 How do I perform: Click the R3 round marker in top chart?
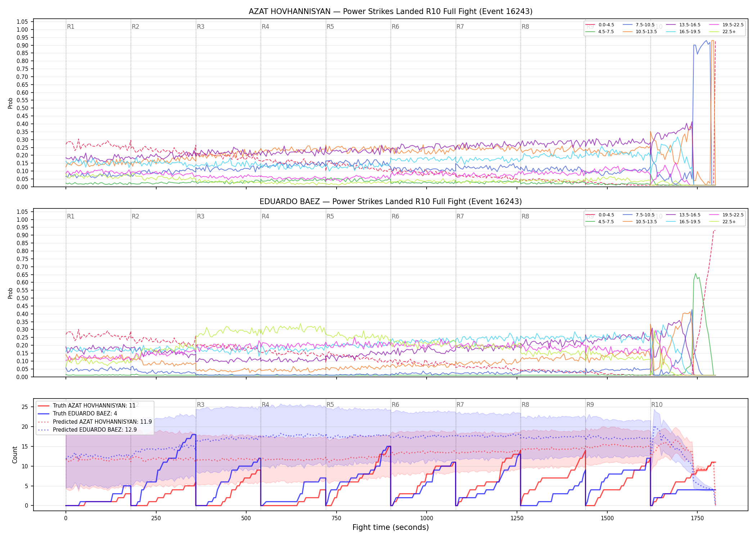pos(201,27)
